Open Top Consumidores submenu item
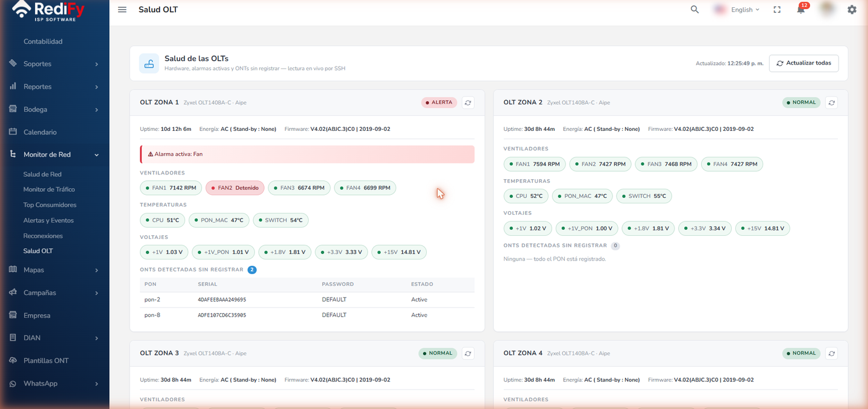This screenshot has height=409, width=868. (50, 205)
